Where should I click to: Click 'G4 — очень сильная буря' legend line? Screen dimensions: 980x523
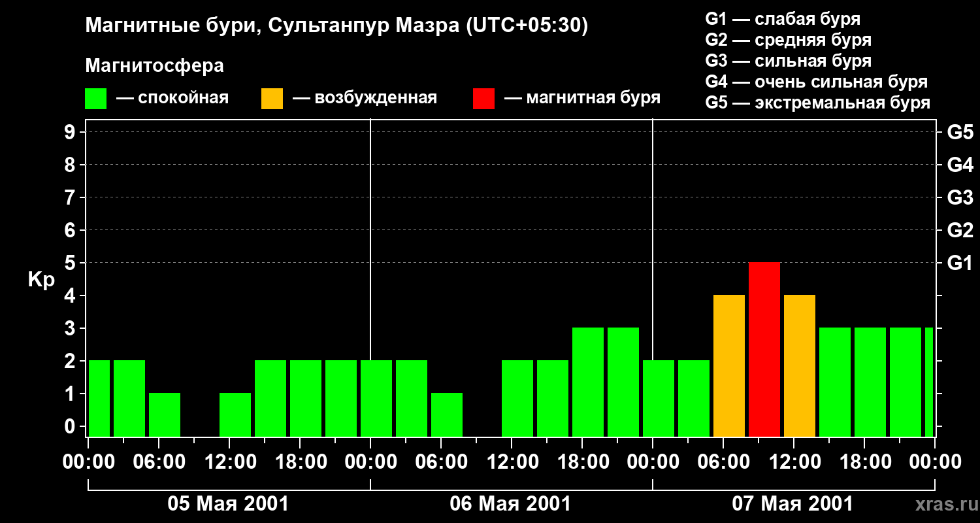tap(816, 82)
